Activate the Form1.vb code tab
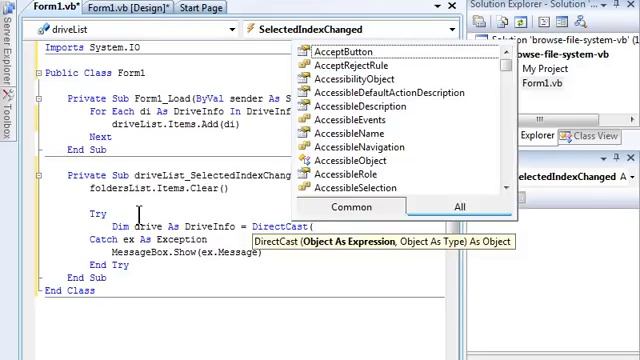The height and width of the screenshot is (360, 640). (56, 7)
